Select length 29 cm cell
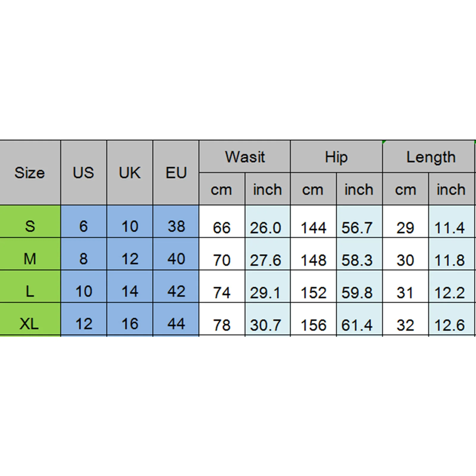Screen dimensions: 476x476 click(405, 228)
